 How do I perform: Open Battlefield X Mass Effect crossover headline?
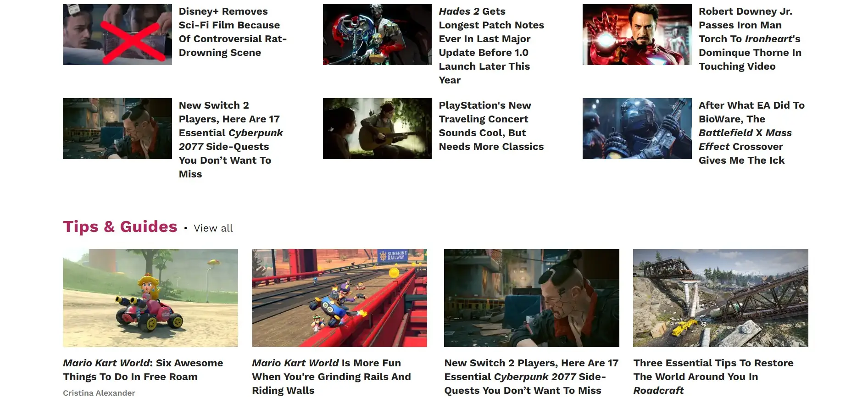coord(751,133)
